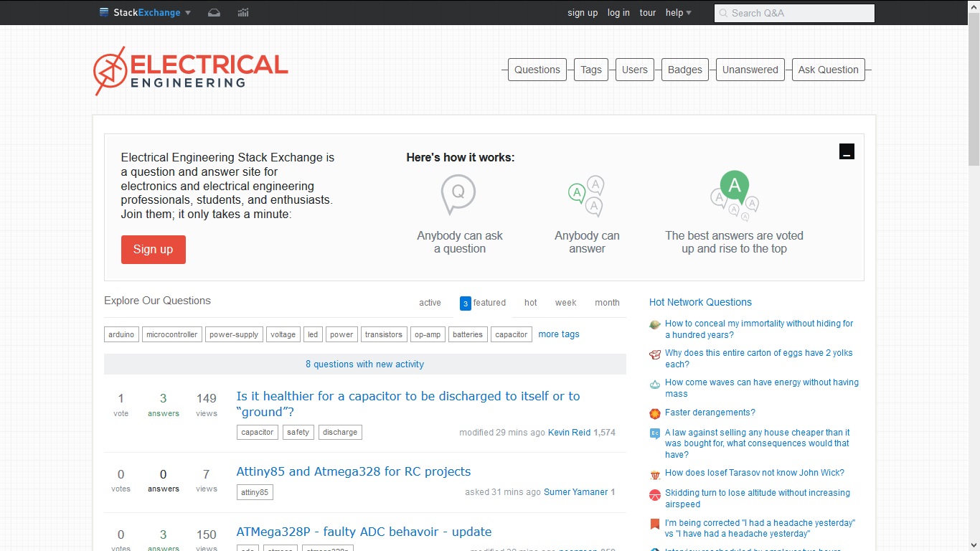
Task: Open the Hot Network Questions heading link
Action: tap(700, 302)
